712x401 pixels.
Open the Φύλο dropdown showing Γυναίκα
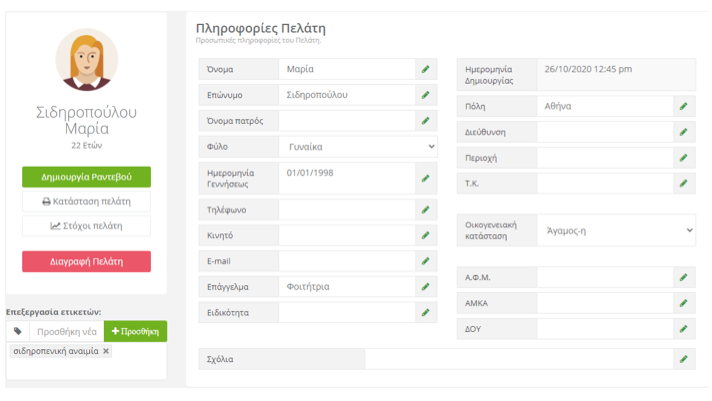click(x=358, y=147)
